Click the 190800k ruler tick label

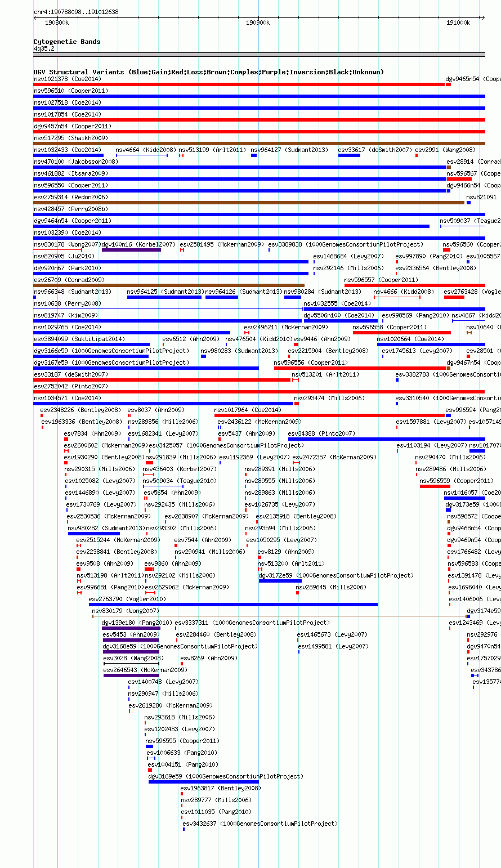pyautogui.click(x=57, y=23)
